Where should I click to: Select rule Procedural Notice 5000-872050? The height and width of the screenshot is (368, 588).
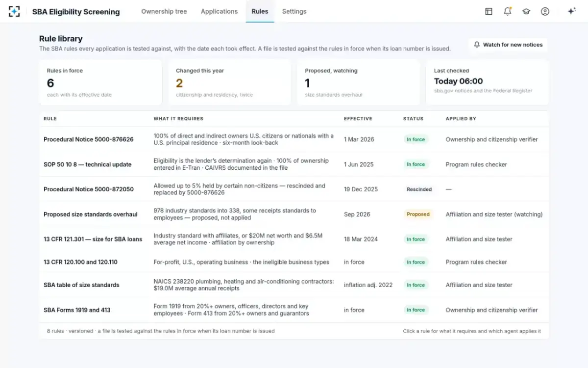point(294,189)
